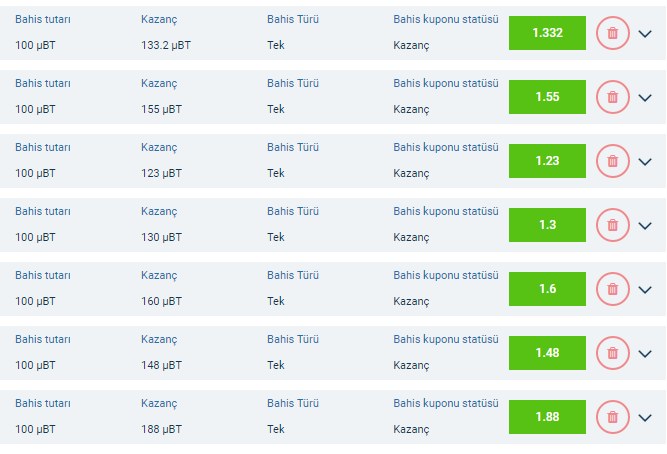Delete the bet with 1.48 odds
This screenshot has width=667, height=454.
pyautogui.click(x=613, y=353)
